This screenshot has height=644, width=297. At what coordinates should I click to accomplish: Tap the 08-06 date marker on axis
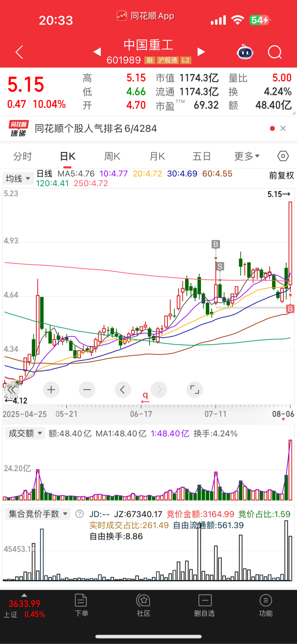click(283, 414)
